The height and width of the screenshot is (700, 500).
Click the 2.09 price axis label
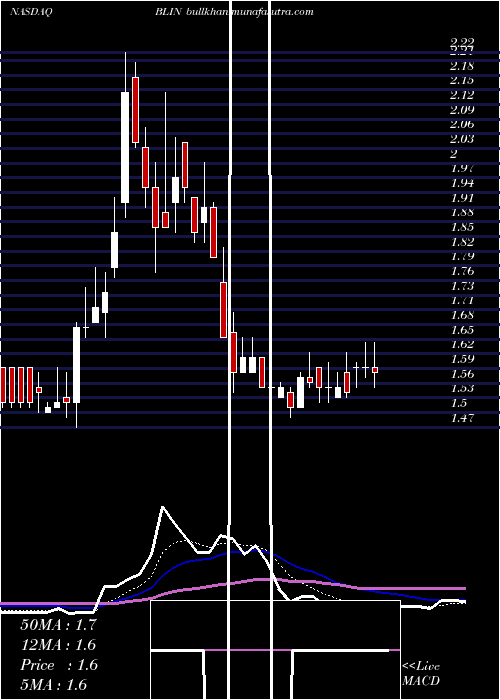[x=462, y=110]
